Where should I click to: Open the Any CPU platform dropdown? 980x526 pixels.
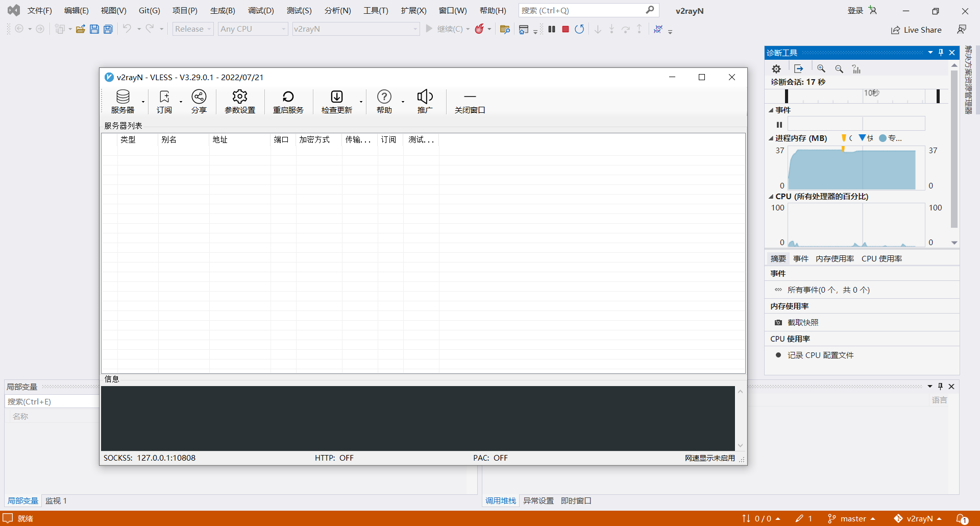click(x=253, y=29)
